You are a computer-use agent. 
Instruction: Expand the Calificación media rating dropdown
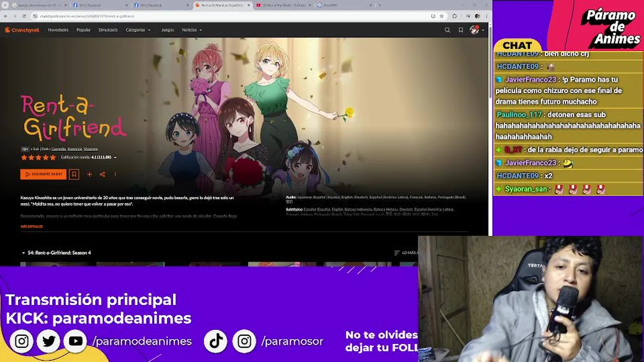(x=89, y=157)
